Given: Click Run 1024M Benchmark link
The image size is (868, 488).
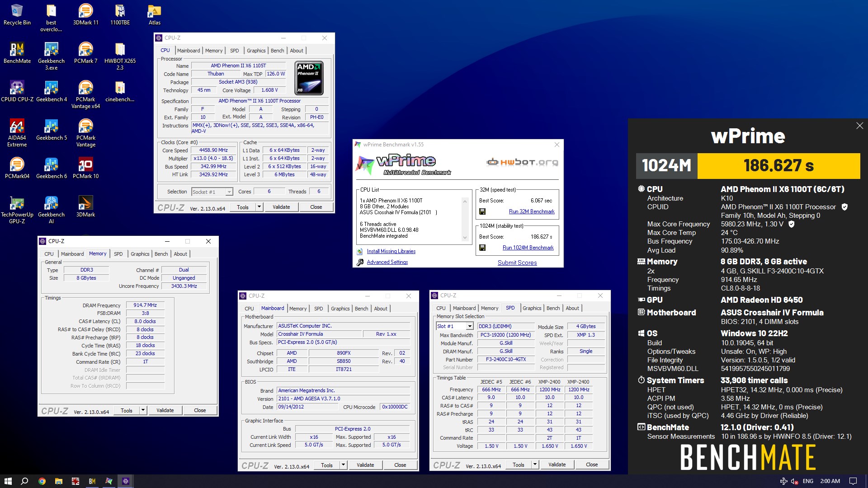Looking at the screenshot, I should pos(528,248).
